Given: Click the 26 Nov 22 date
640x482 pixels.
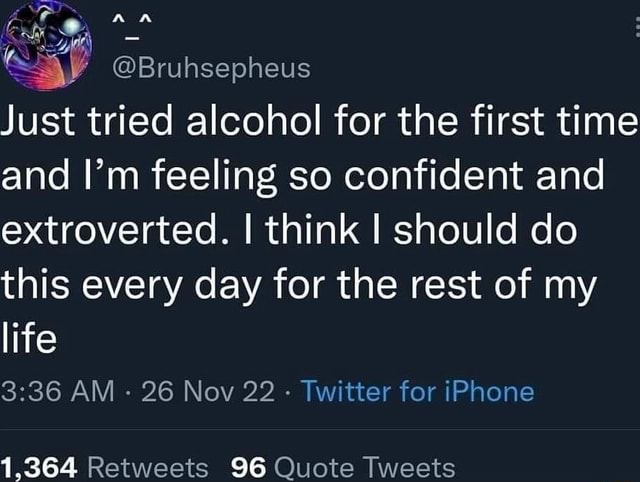Looking at the screenshot, I should (209, 390).
